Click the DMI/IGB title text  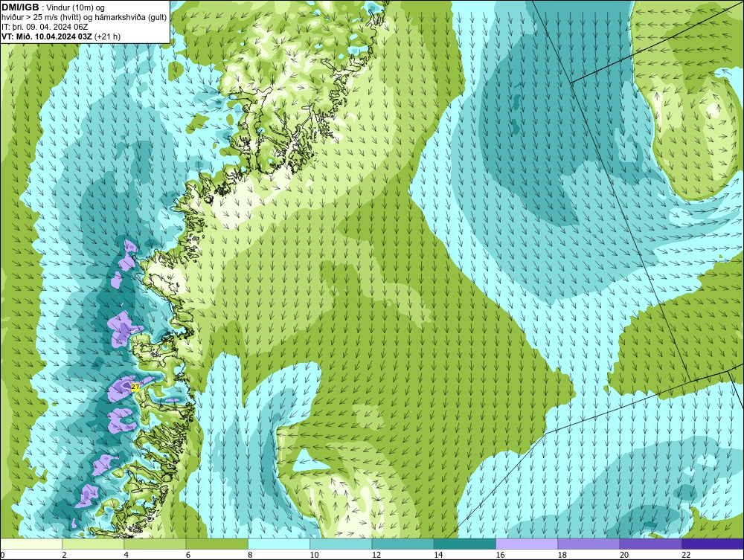pos(20,7)
